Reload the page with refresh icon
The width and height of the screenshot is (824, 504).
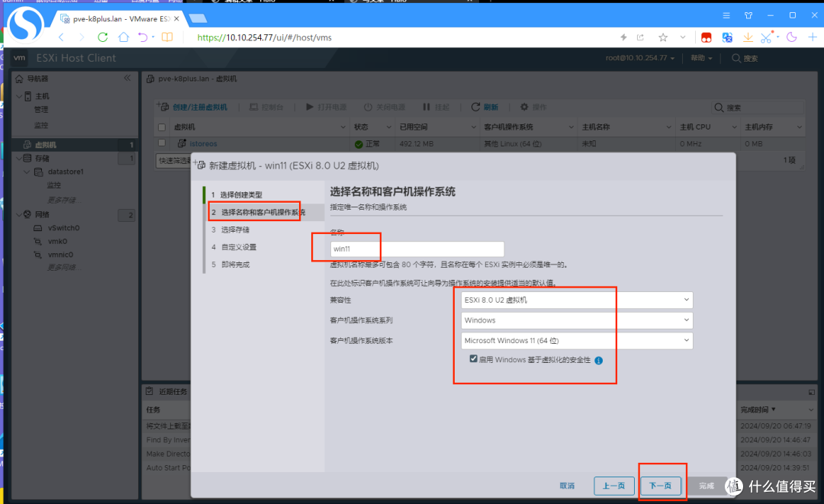tap(103, 37)
